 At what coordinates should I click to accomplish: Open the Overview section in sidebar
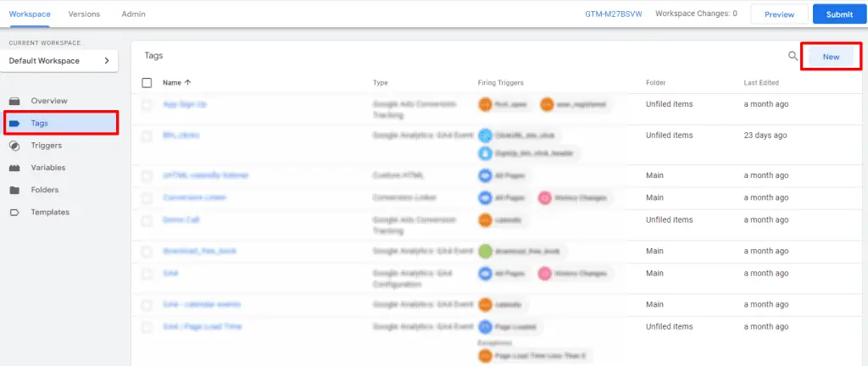pyautogui.click(x=48, y=101)
